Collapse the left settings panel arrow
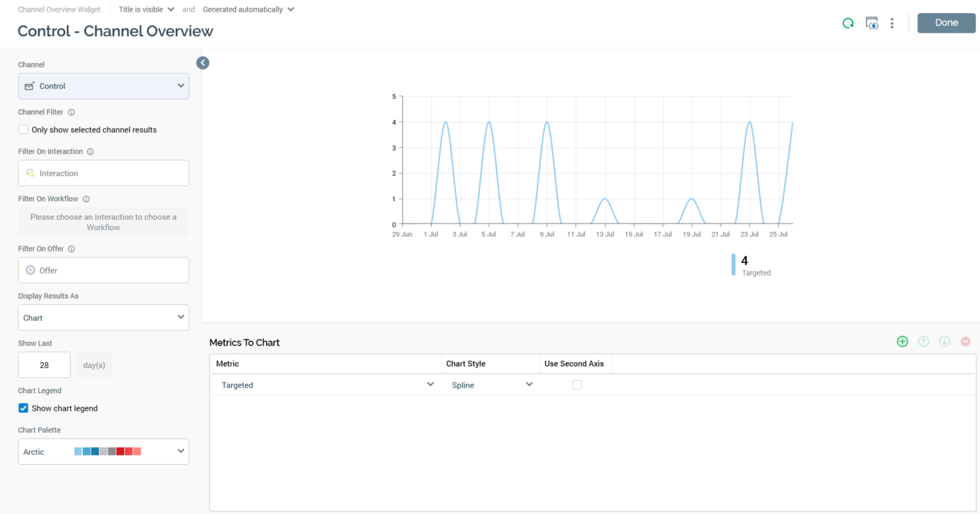 [203, 63]
